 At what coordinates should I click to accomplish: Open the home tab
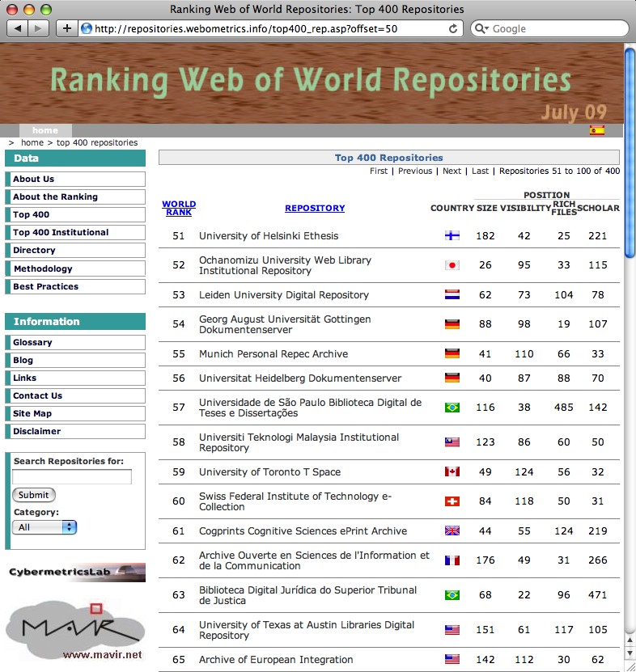[x=45, y=130]
